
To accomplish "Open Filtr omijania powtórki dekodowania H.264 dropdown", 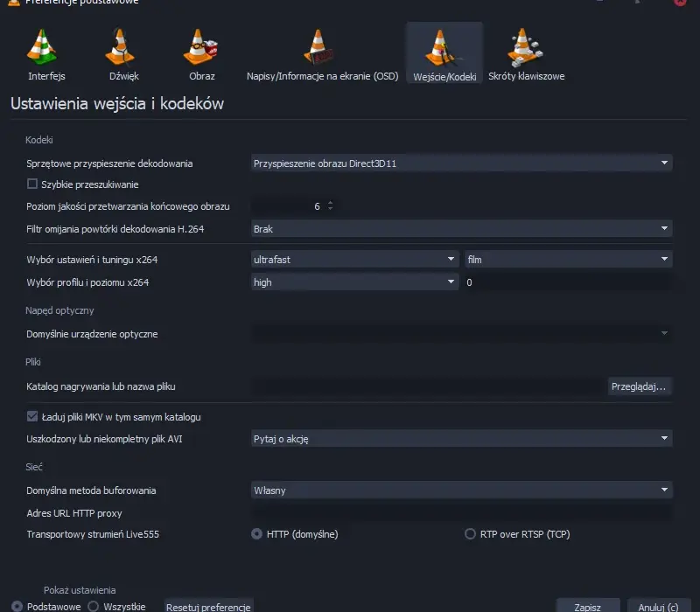I will pyautogui.click(x=462, y=229).
